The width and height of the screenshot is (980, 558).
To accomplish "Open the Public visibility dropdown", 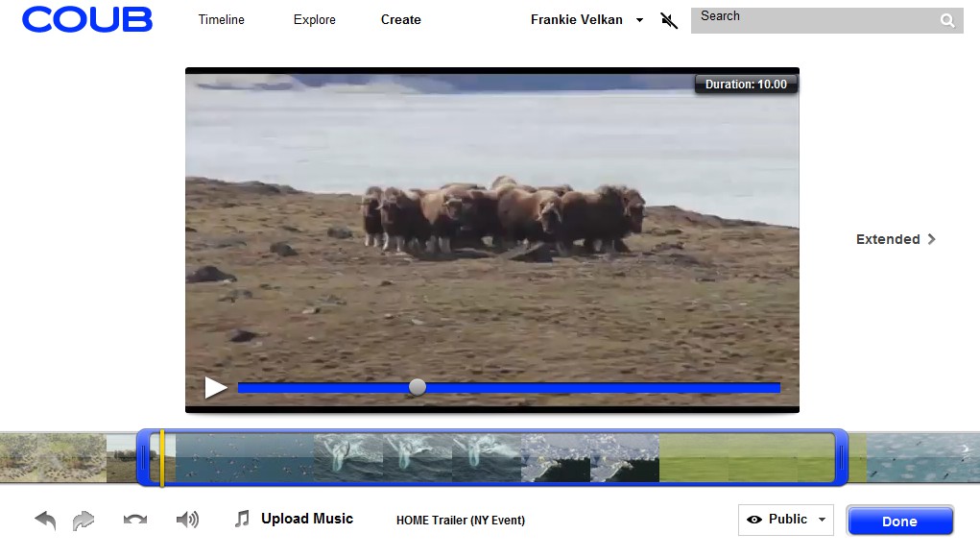I will [785, 520].
